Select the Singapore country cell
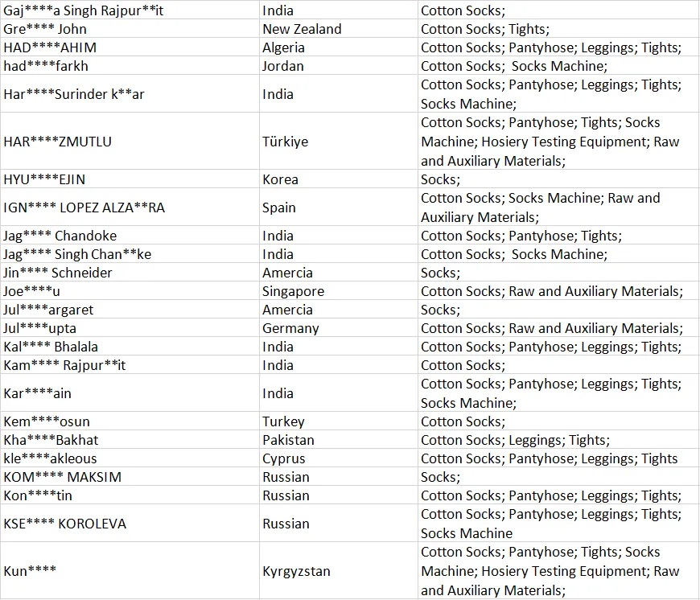Screen dimensions: 700x600 click(339, 291)
